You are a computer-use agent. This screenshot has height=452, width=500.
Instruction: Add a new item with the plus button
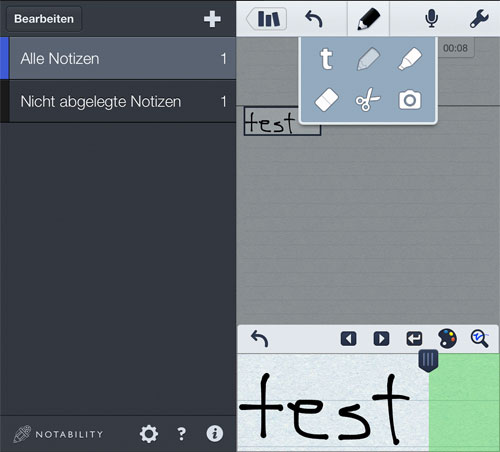pos(212,19)
